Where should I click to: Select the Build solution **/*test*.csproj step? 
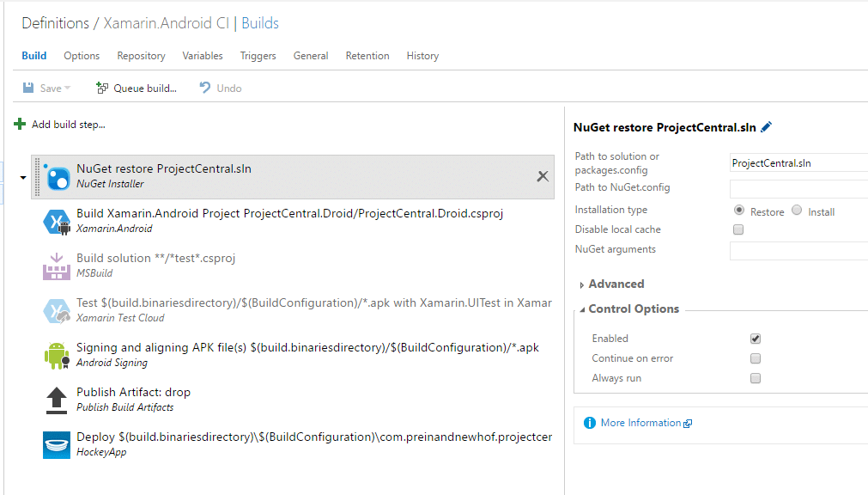coord(294,266)
